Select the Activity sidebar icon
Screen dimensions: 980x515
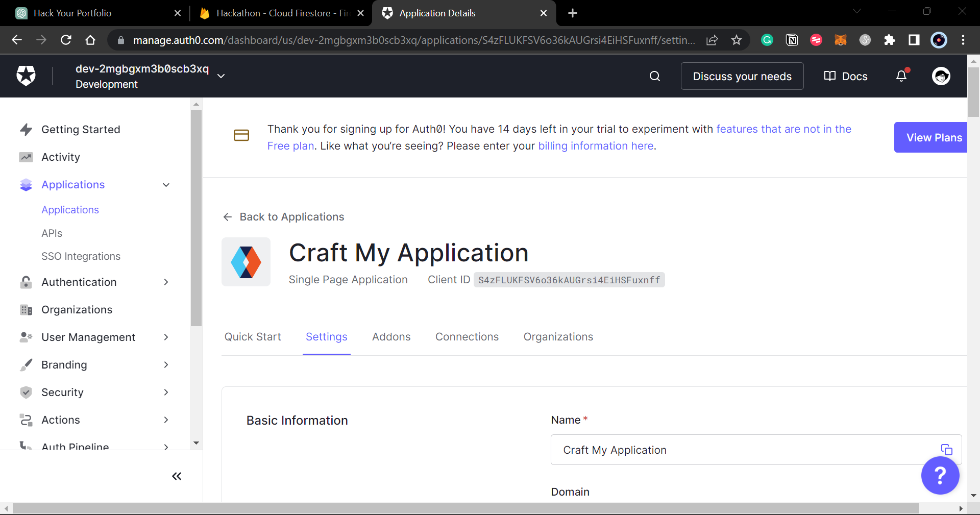pos(26,157)
